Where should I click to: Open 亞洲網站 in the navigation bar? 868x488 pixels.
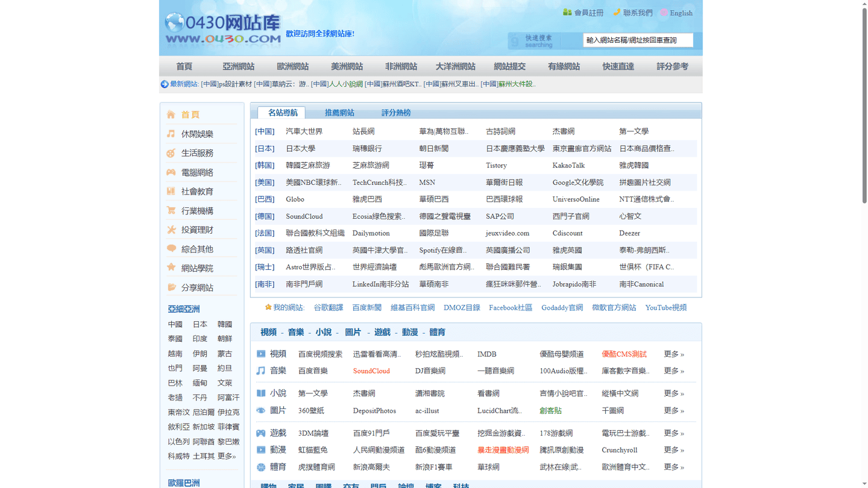[x=239, y=66]
